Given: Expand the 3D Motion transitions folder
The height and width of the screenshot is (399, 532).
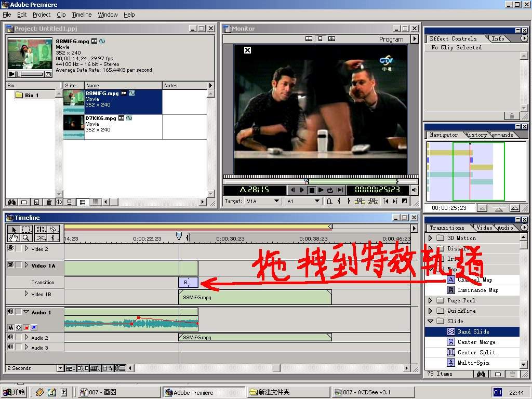Looking at the screenshot, I should click(x=430, y=238).
